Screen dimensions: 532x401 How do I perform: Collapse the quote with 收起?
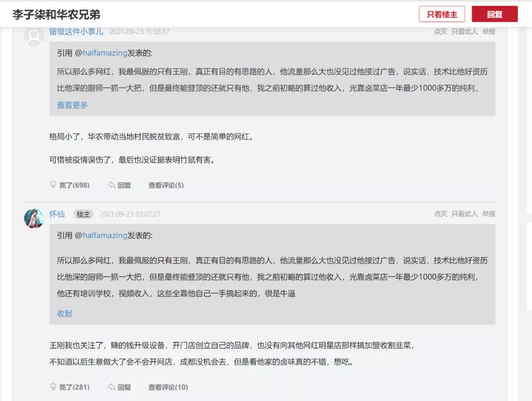pos(65,313)
